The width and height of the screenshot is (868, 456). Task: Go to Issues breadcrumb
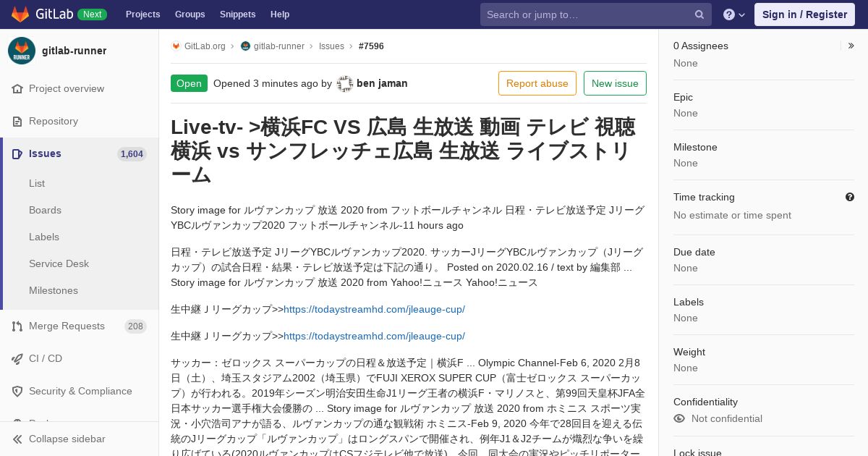coord(331,46)
